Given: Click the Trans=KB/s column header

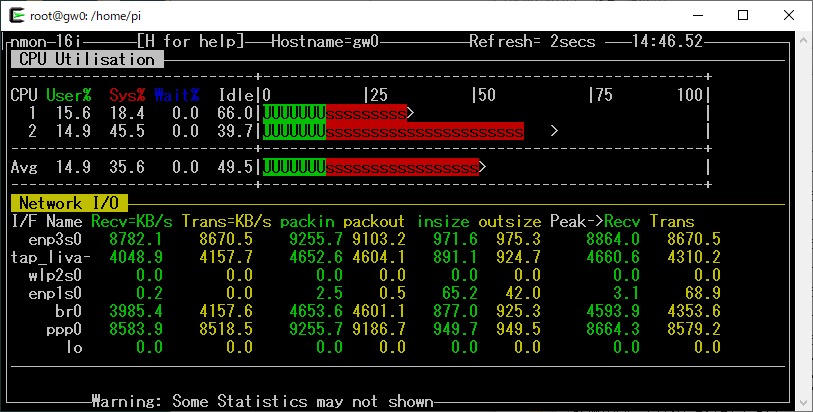Looking at the screenshot, I should pyautogui.click(x=226, y=221).
